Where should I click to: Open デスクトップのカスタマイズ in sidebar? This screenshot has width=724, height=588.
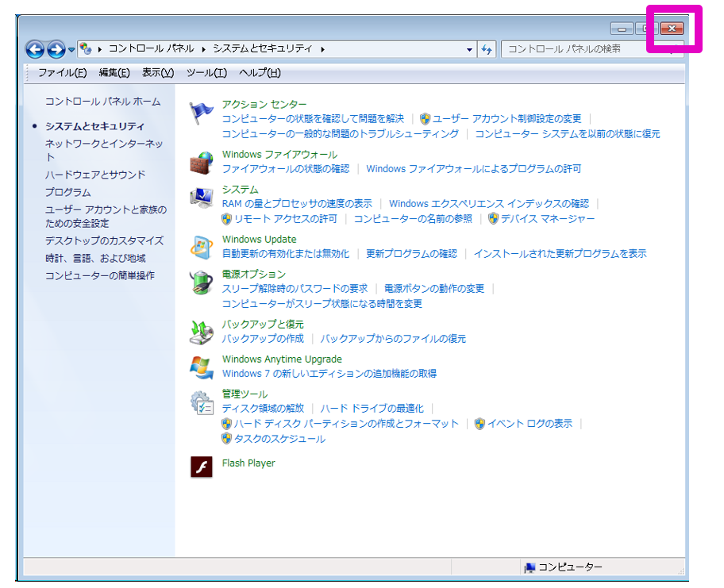coord(104,241)
